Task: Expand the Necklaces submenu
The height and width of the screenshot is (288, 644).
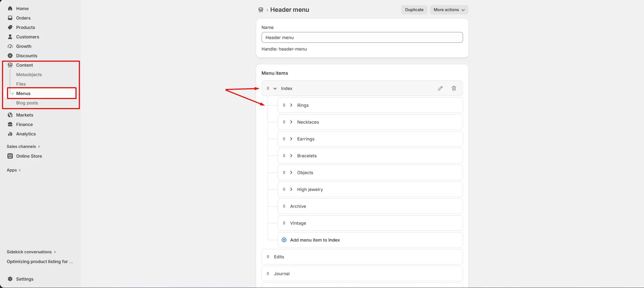Action: tap(291, 122)
